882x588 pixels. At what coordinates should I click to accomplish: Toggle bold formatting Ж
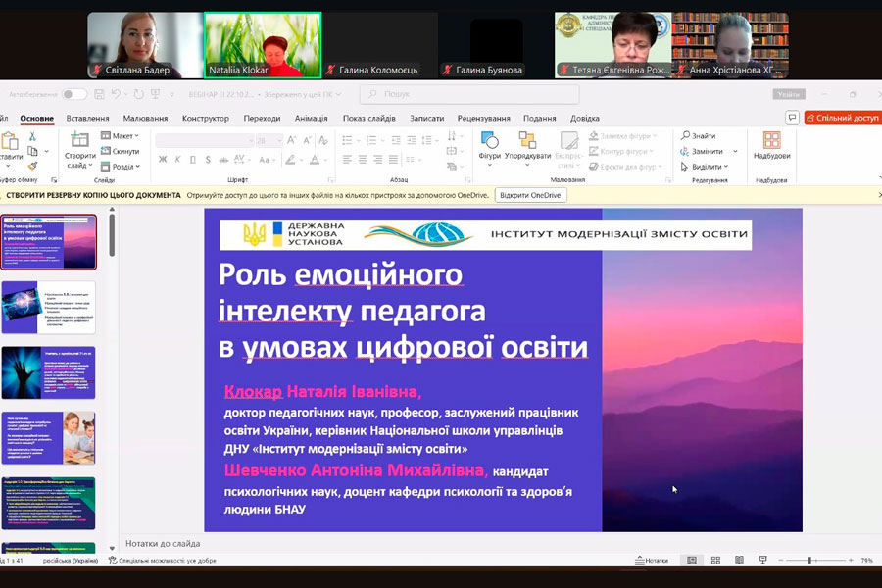163,160
